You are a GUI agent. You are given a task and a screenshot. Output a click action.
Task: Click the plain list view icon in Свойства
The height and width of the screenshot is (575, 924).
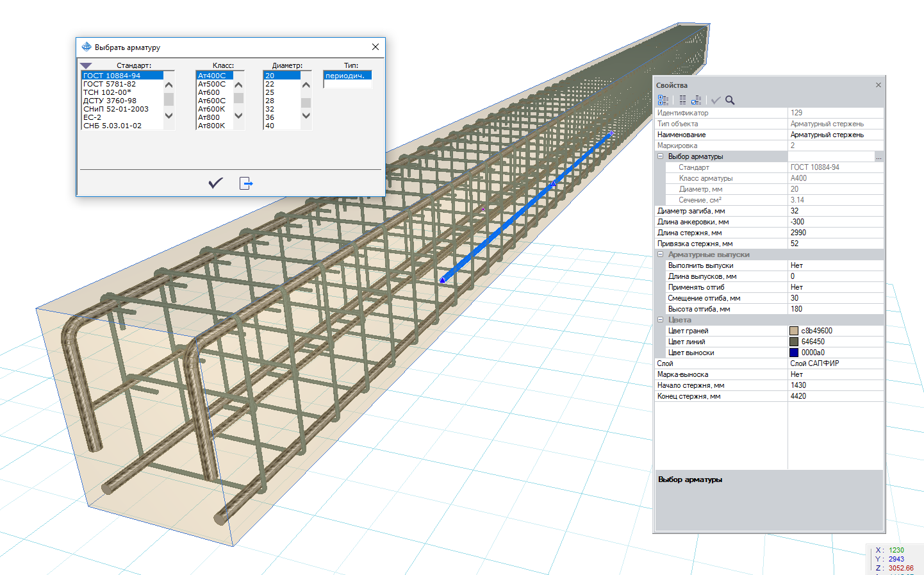point(682,100)
